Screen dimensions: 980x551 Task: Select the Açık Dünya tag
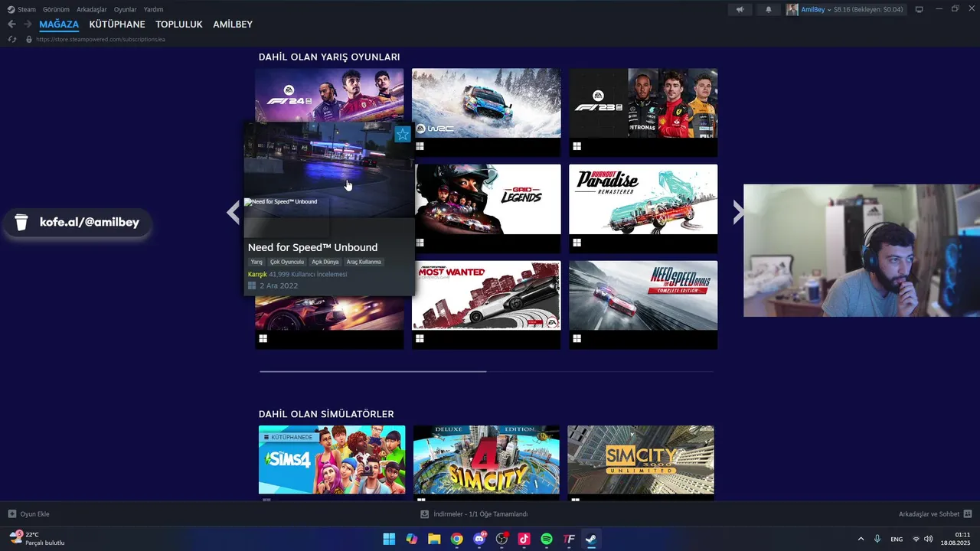(x=325, y=262)
